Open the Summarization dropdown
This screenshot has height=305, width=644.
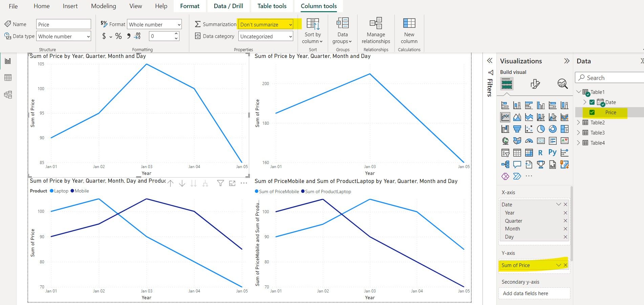[266, 24]
